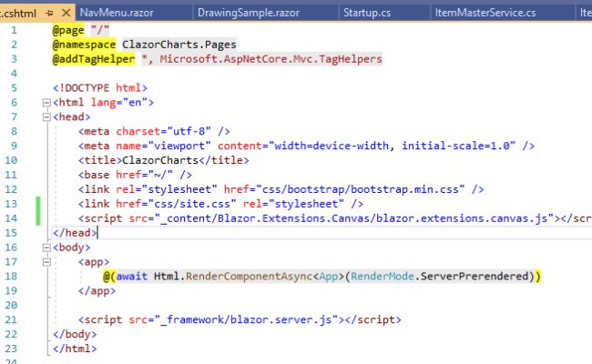
Task: Click the await keyword on line 18
Action: pos(131,277)
